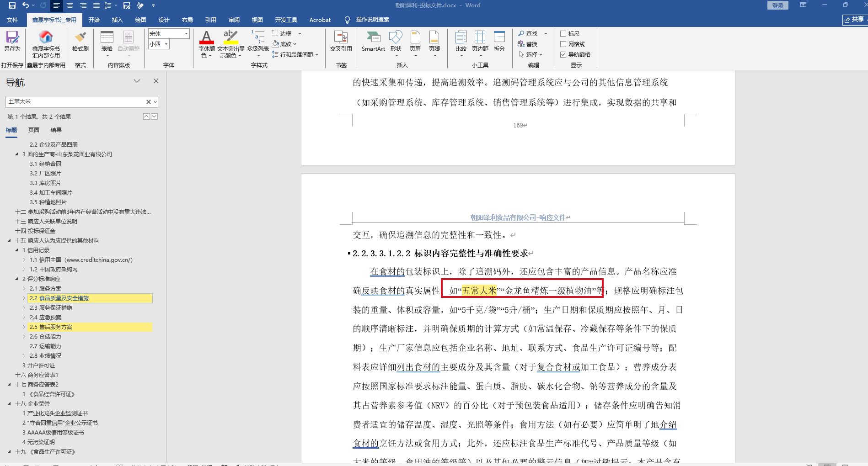This screenshot has height=466, width=868.
Task: Enable the Ruler (标尺) checkbox
Action: click(563, 34)
